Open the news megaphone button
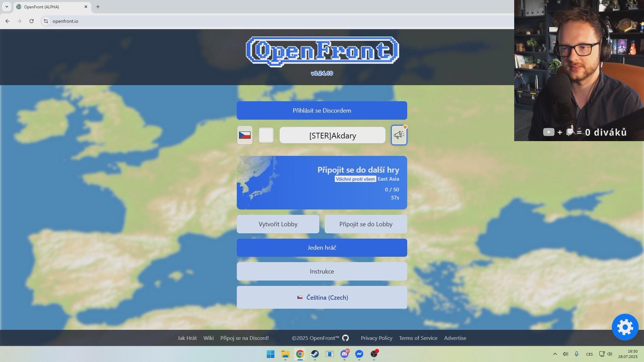This screenshot has width=644, height=362. pos(399,135)
